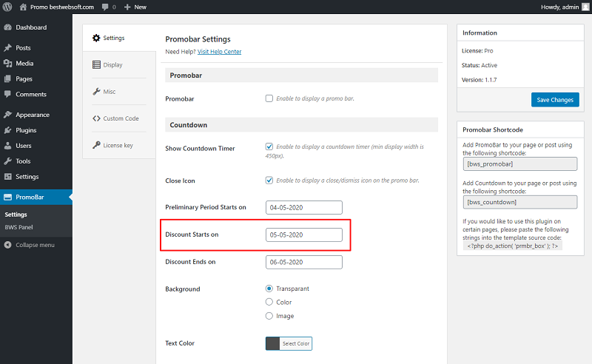
Task: Click the Pages icon in sidebar
Action: pyautogui.click(x=7, y=78)
